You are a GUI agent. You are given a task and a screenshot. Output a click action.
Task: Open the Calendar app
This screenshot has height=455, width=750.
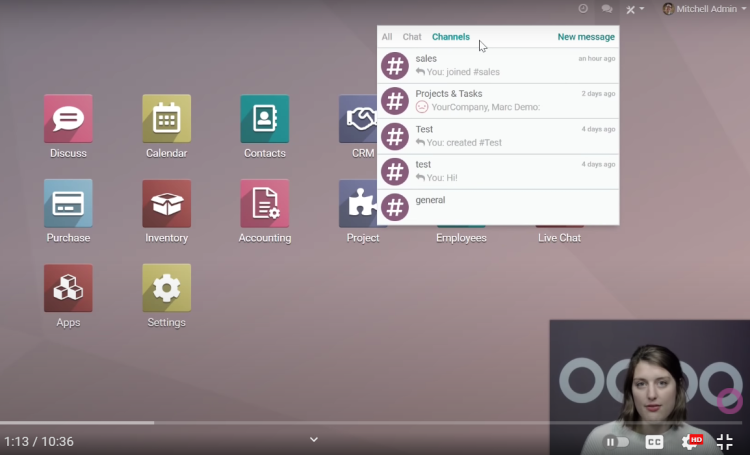pyautogui.click(x=166, y=119)
